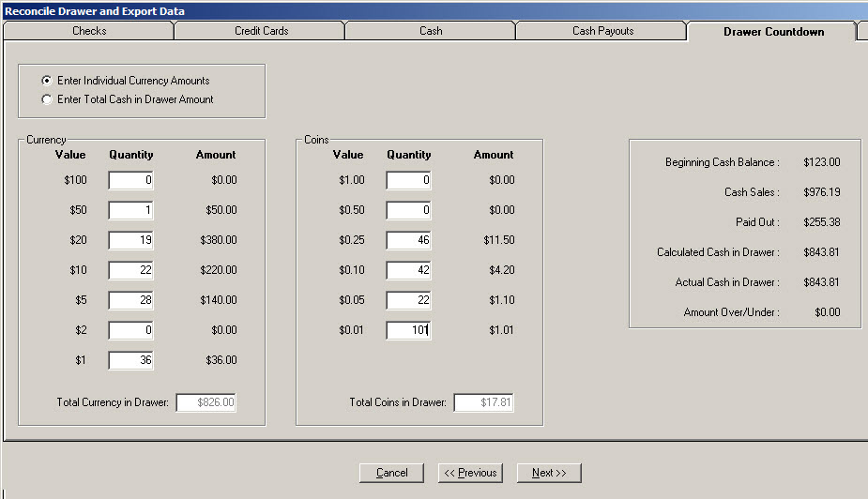The image size is (868, 499).
Task: Click the Next button
Action: pyautogui.click(x=549, y=473)
